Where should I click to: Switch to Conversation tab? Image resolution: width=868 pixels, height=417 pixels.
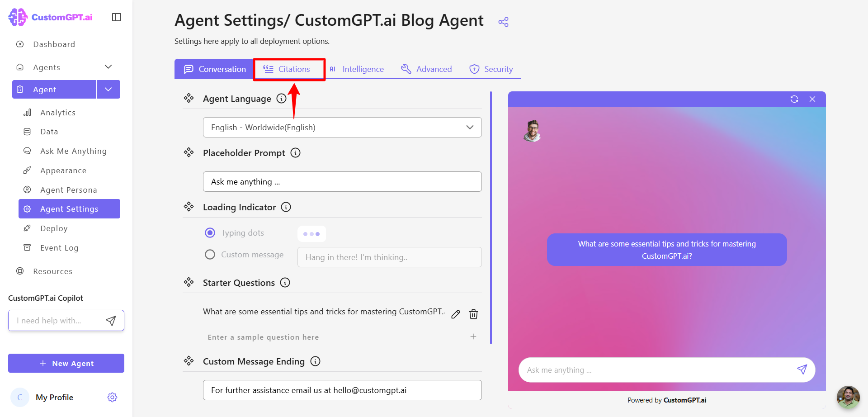pyautogui.click(x=214, y=69)
